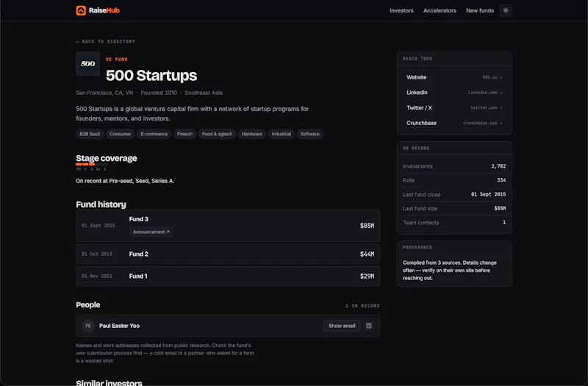Viewport: 588px width, 386px height.
Task: Open Paul Easter Yoo's LinkedIn icon
Action: (x=369, y=326)
